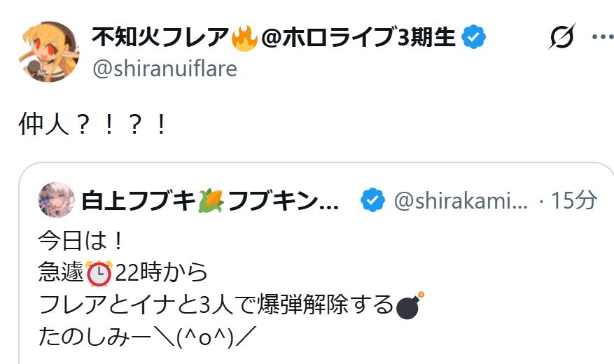This screenshot has width=614, height=364.
Task: Open the @shirakami... handle in quote
Action: pyautogui.click(x=461, y=201)
